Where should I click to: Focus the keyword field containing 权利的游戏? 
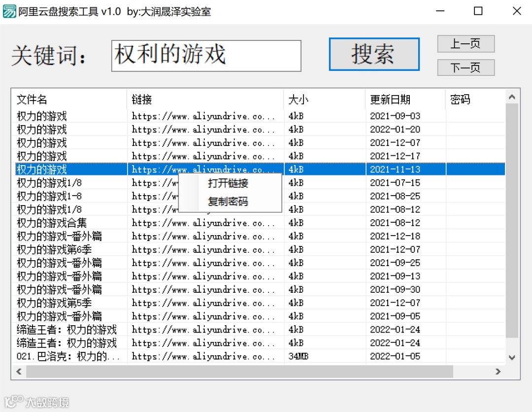(x=206, y=56)
